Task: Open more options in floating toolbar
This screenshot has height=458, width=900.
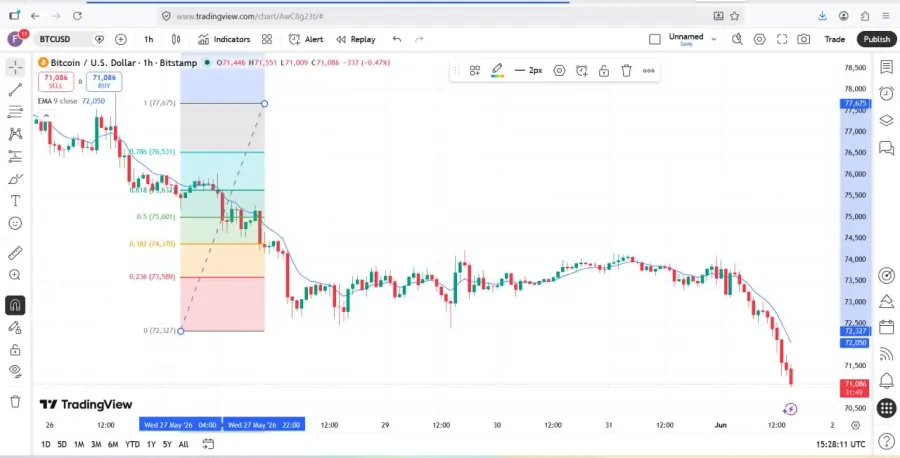Action: coord(649,71)
